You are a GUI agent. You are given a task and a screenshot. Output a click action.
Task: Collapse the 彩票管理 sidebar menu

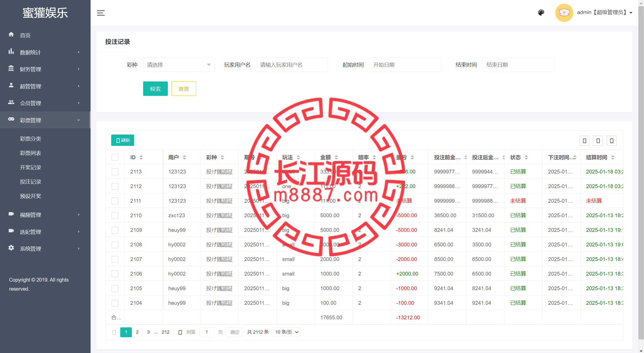click(x=45, y=120)
